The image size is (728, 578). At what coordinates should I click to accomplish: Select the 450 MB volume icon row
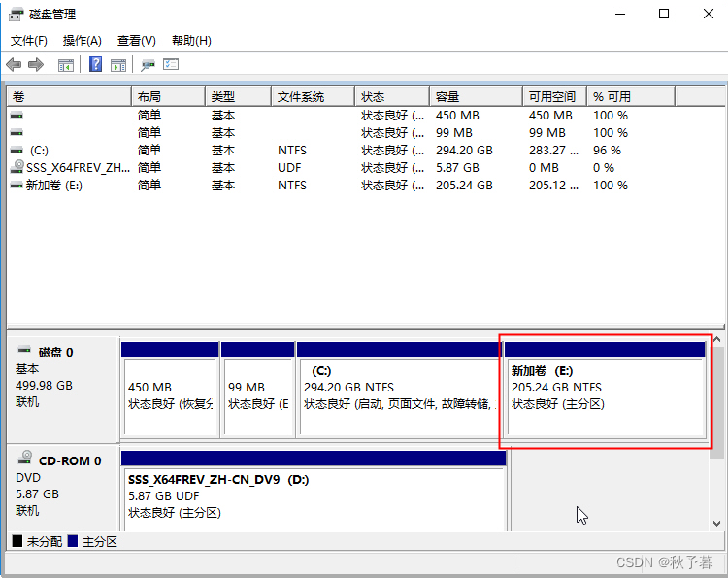coord(17,115)
